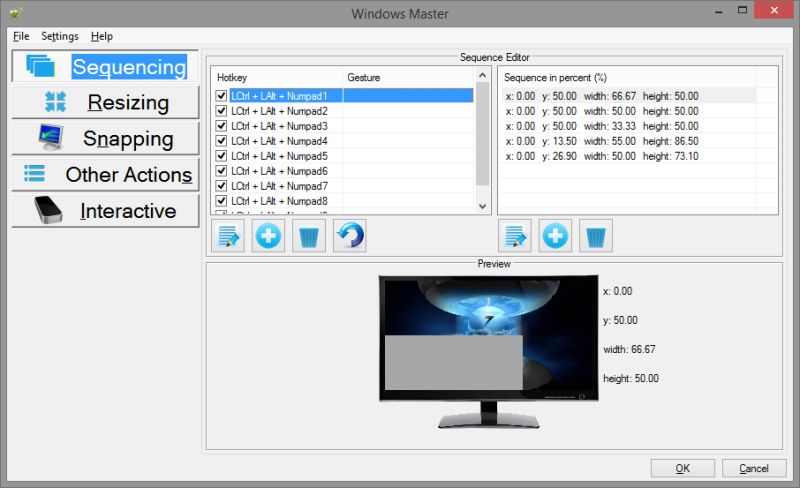Screen dimensions: 800x488
Task: Click the Gesture column header
Action: (x=408, y=77)
